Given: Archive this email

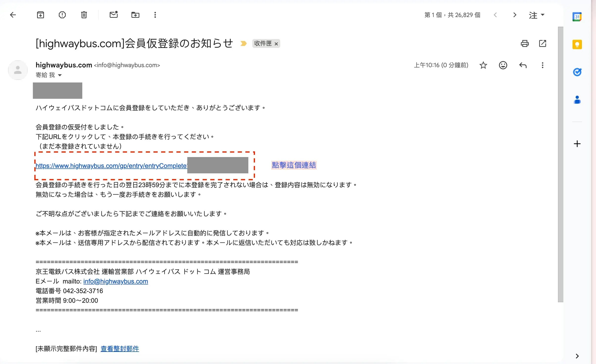Looking at the screenshot, I should (x=41, y=15).
